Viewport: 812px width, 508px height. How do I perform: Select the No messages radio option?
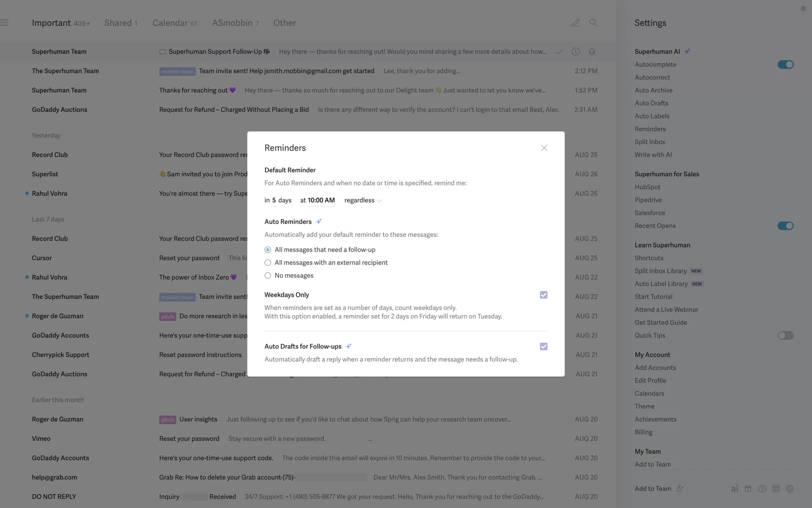268,276
